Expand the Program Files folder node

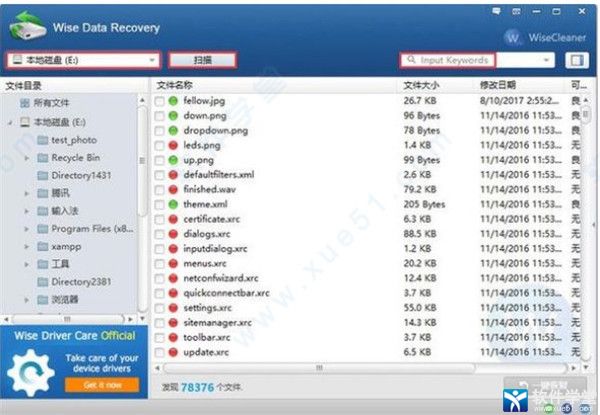[27, 229]
